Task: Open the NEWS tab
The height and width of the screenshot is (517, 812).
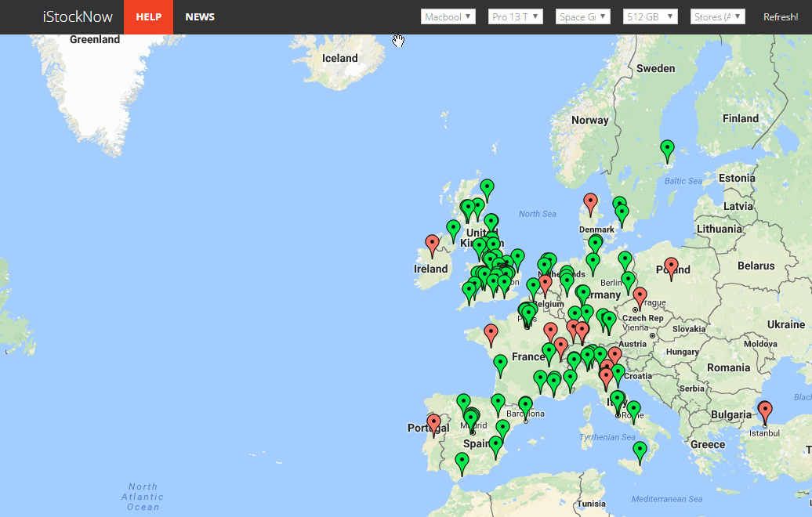Action: (x=200, y=17)
